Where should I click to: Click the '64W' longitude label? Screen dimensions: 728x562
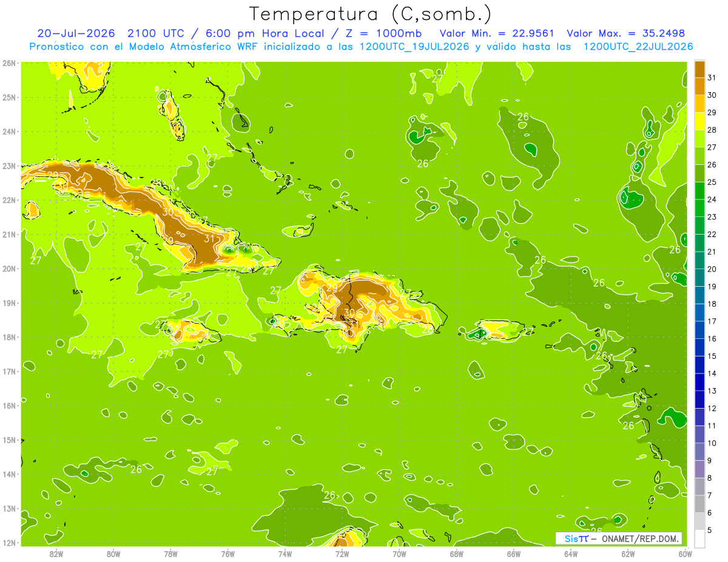571,554
